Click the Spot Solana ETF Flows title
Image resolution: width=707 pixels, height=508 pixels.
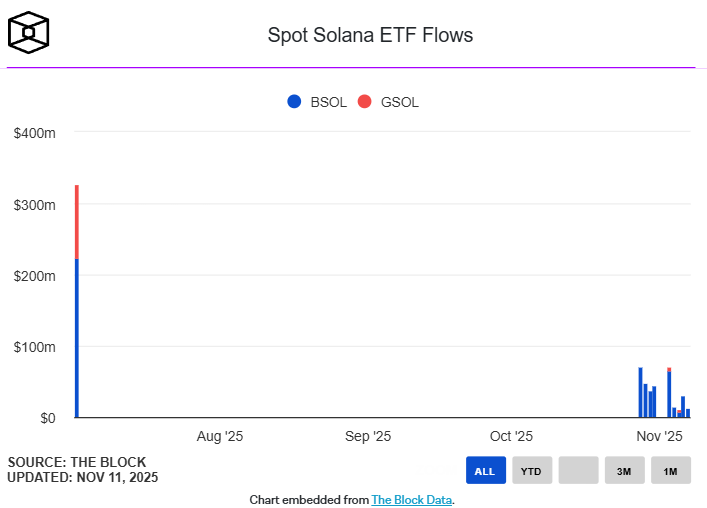pyautogui.click(x=370, y=35)
